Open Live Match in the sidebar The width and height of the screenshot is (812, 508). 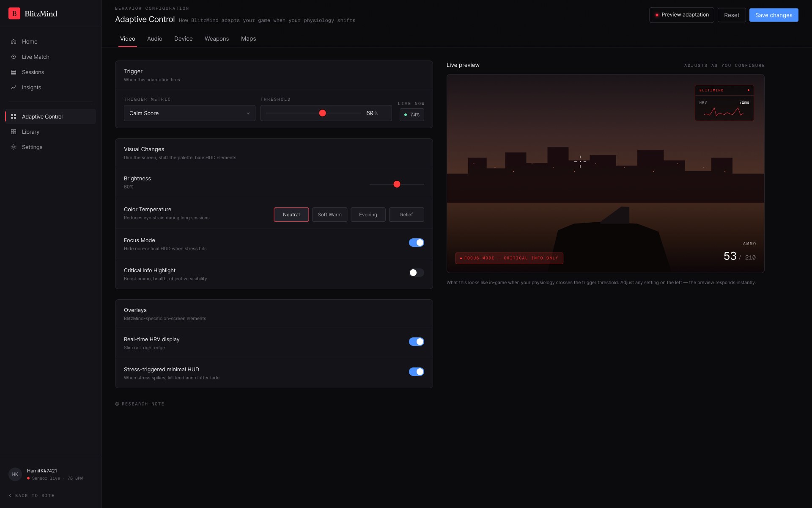coord(51,57)
